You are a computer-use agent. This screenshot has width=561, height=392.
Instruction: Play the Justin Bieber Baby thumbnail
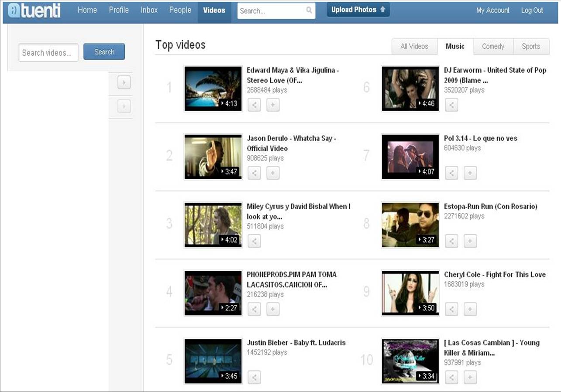point(213,361)
